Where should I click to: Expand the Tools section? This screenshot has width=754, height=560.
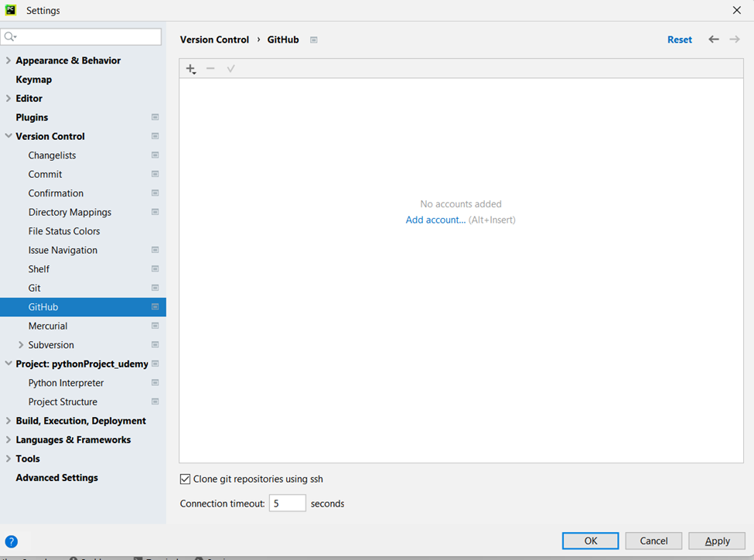[x=9, y=459]
